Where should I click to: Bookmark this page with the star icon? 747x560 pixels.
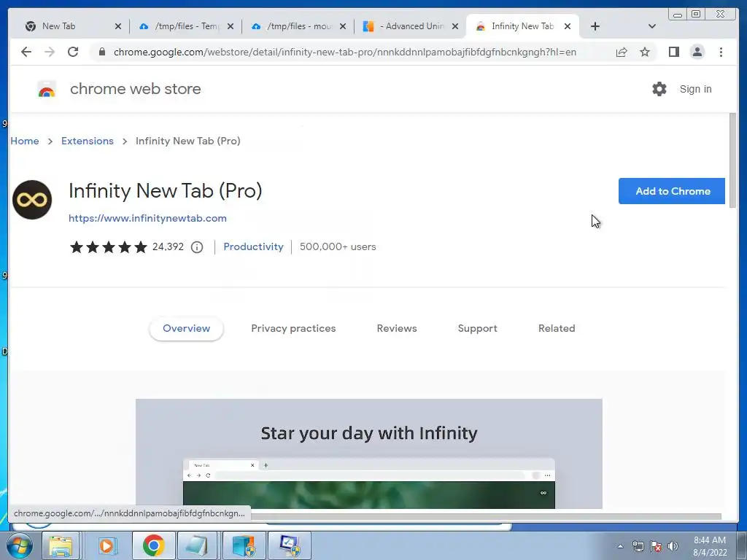tap(645, 52)
